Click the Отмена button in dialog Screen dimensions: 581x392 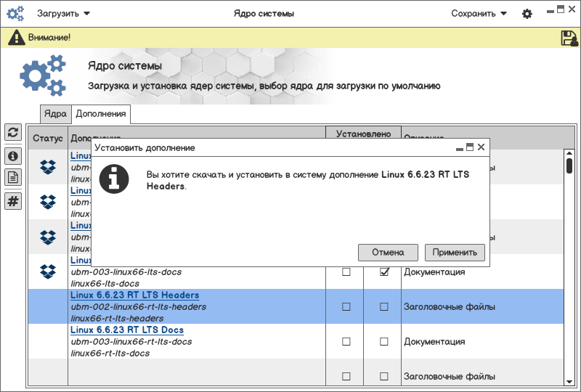388,253
